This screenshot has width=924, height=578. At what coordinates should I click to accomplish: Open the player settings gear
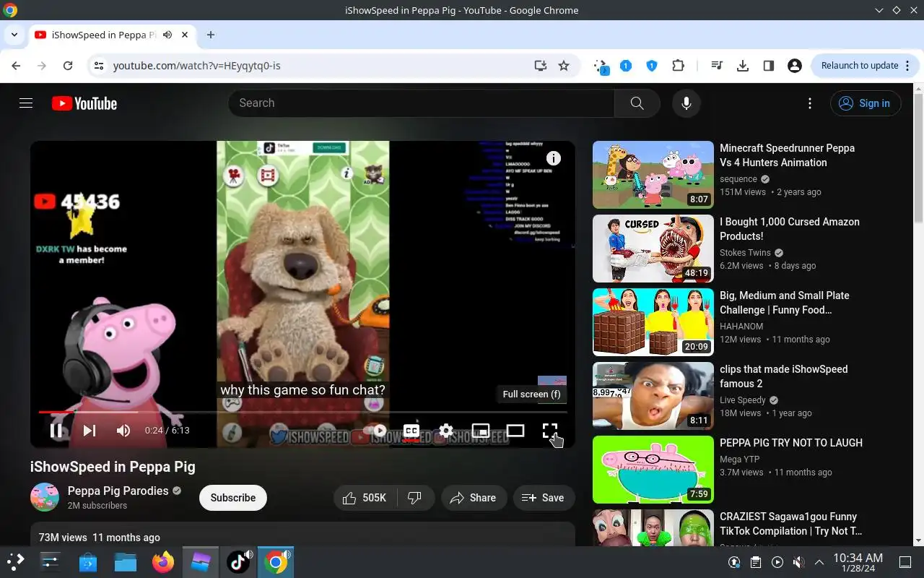[x=446, y=431]
